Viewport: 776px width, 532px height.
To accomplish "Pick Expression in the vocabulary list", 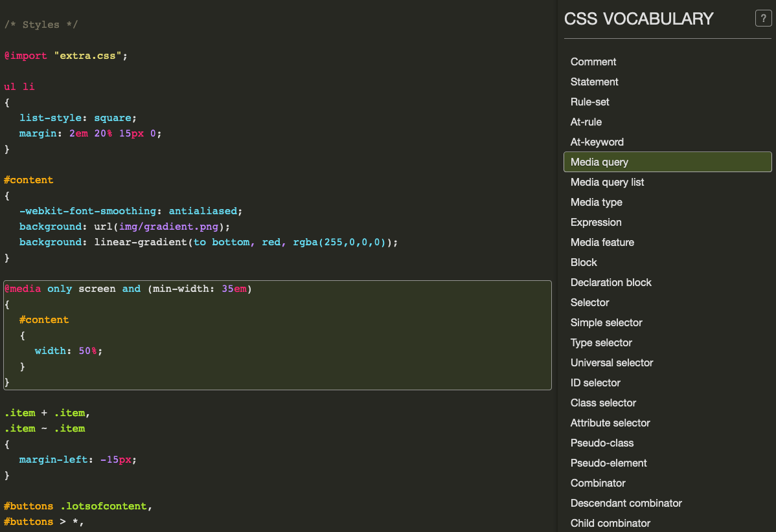I will tap(595, 223).
